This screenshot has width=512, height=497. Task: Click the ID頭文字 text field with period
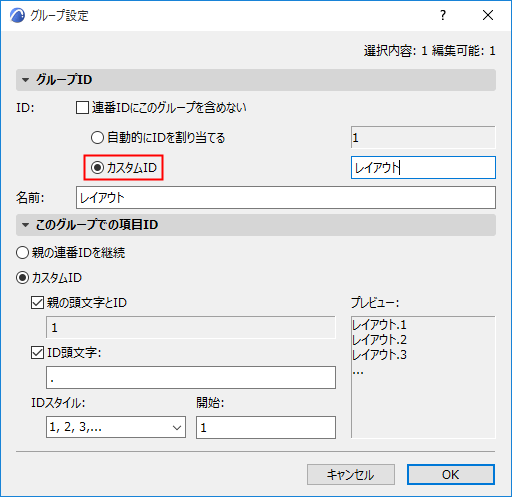(x=191, y=377)
